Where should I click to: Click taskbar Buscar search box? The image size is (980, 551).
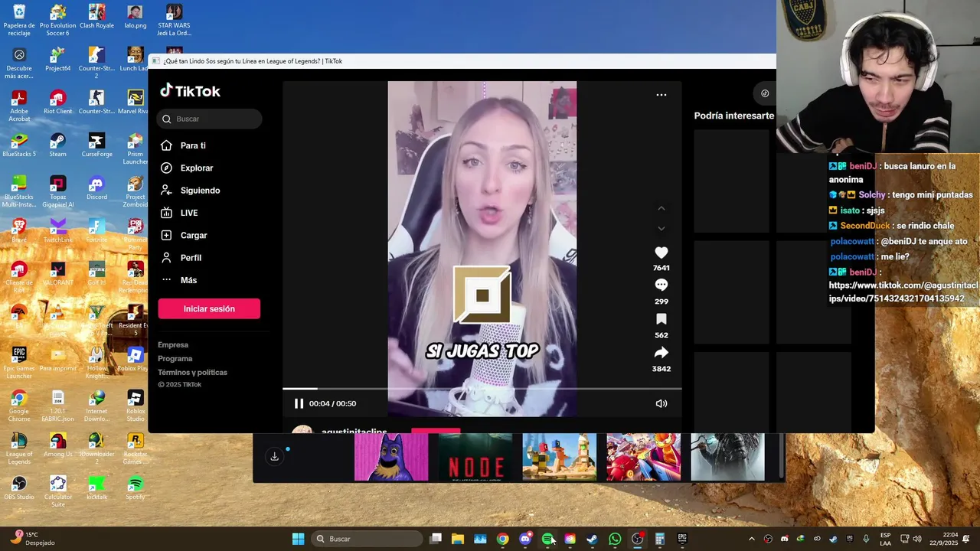(x=368, y=539)
